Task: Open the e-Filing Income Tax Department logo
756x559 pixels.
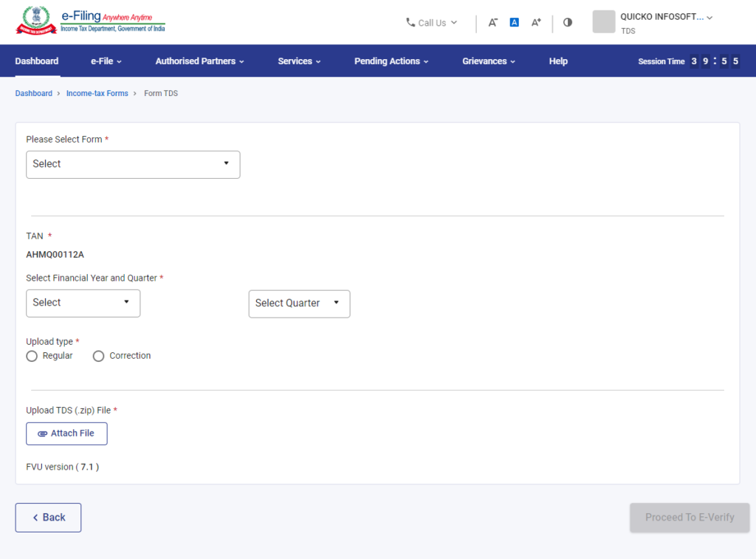Action: pos(89,21)
